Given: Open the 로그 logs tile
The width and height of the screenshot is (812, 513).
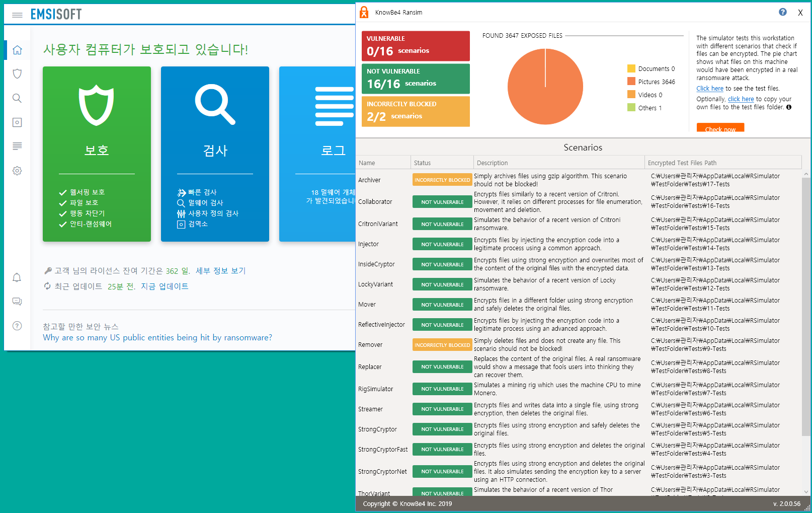Looking at the screenshot, I should pyautogui.click(x=317, y=154).
